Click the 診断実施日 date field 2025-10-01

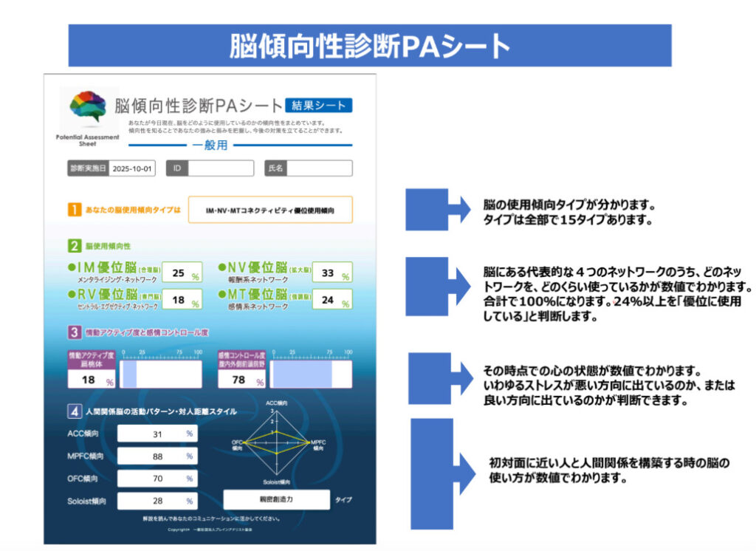133,168
